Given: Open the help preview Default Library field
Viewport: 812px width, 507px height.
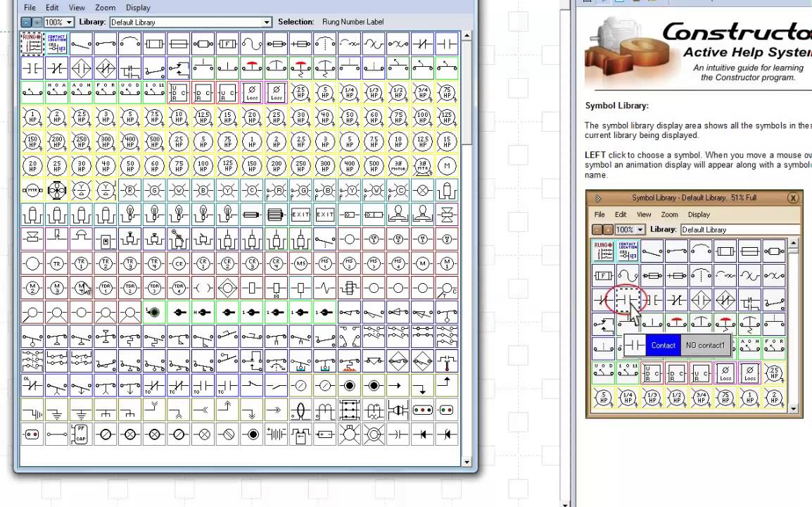Looking at the screenshot, I should click(740, 229).
